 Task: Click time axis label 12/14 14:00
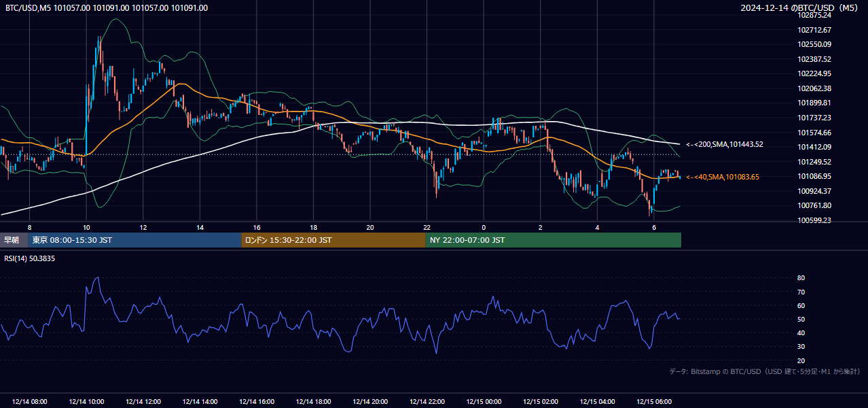point(200,402)
